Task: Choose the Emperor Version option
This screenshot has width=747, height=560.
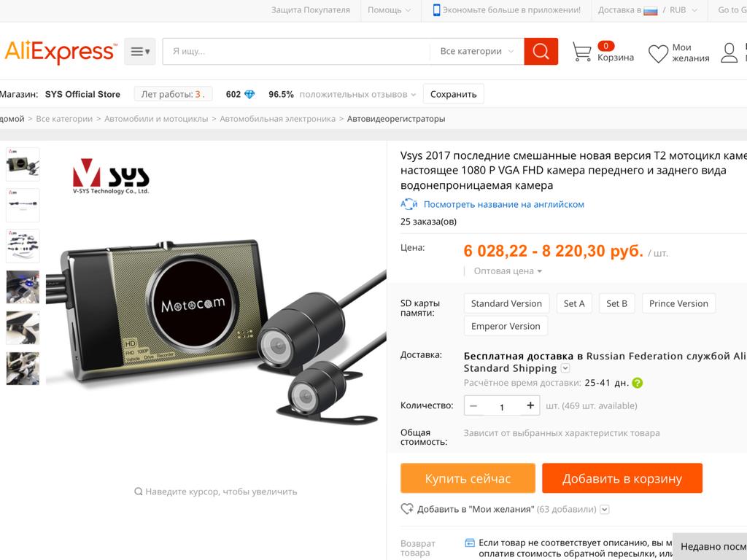Action: tap(506, 326)
